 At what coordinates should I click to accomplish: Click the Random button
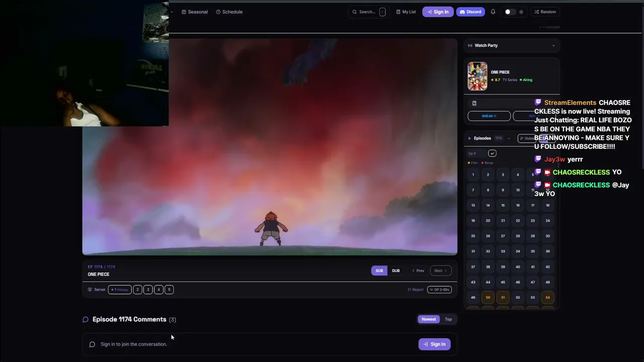[x=545, y=12]
